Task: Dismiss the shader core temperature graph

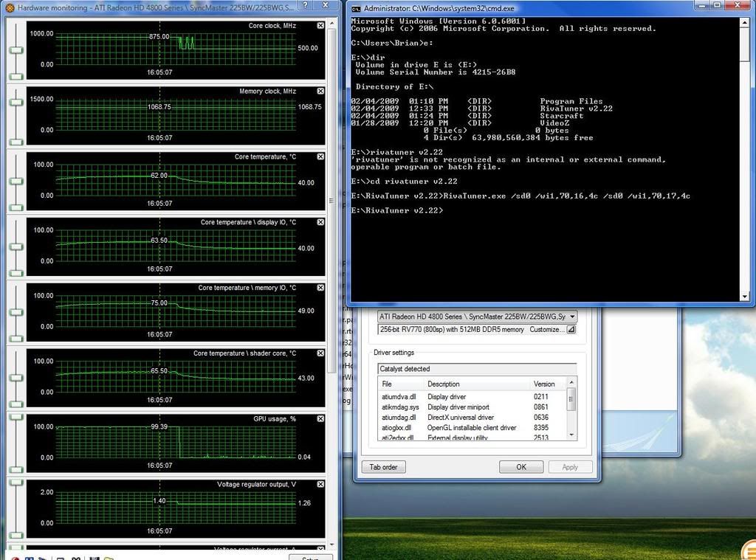Action: (320, 353)
